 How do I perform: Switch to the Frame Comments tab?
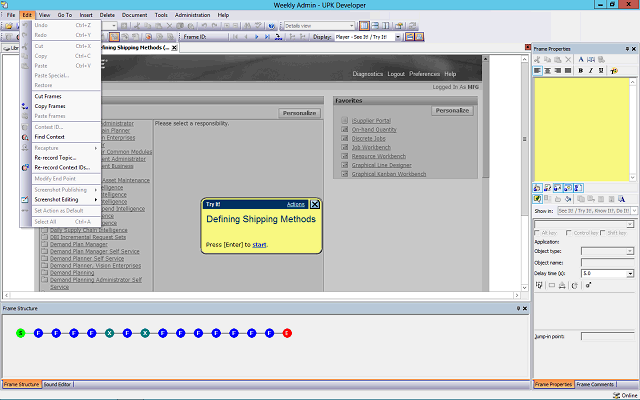pos(595,384)
